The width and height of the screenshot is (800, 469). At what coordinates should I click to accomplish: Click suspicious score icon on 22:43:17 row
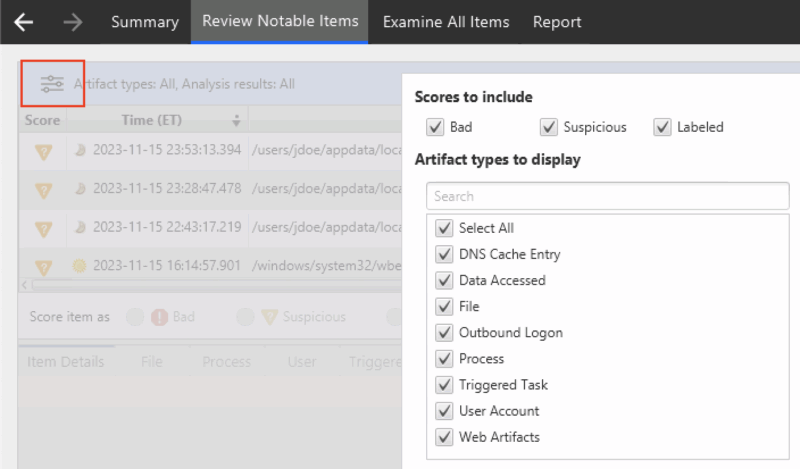[x=43, y=228]
